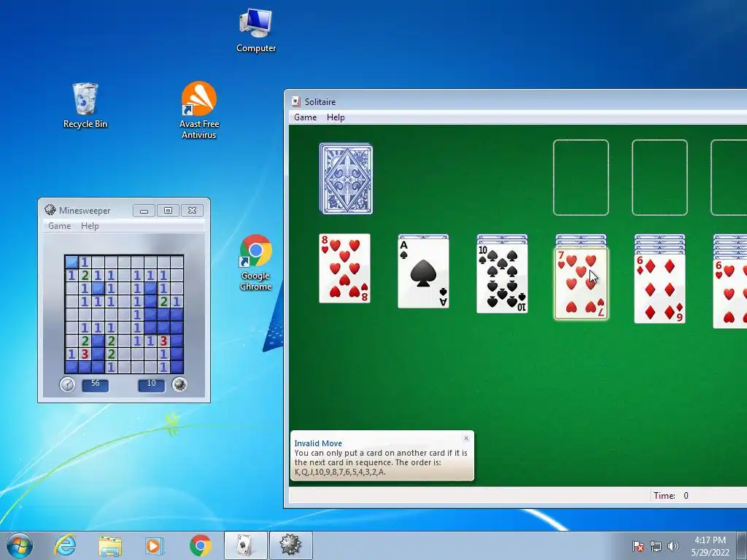Select the Google Chrome desktop shortcut

[x=256, y=262]
